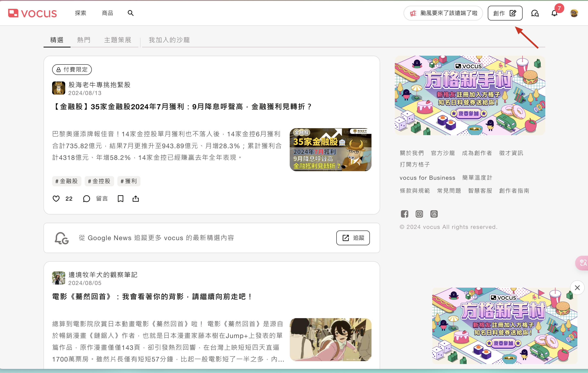Switch to the 熱門 tab
The width and height of the screenshot is (588, 373).
click(84, 40)
